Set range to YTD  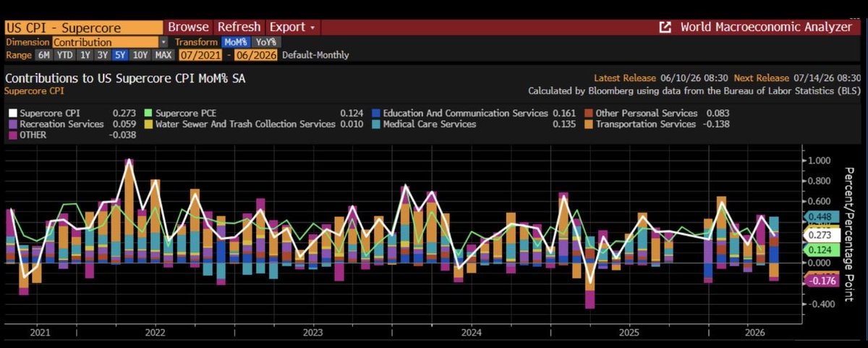pyautogui.click(x=64, y=55)
